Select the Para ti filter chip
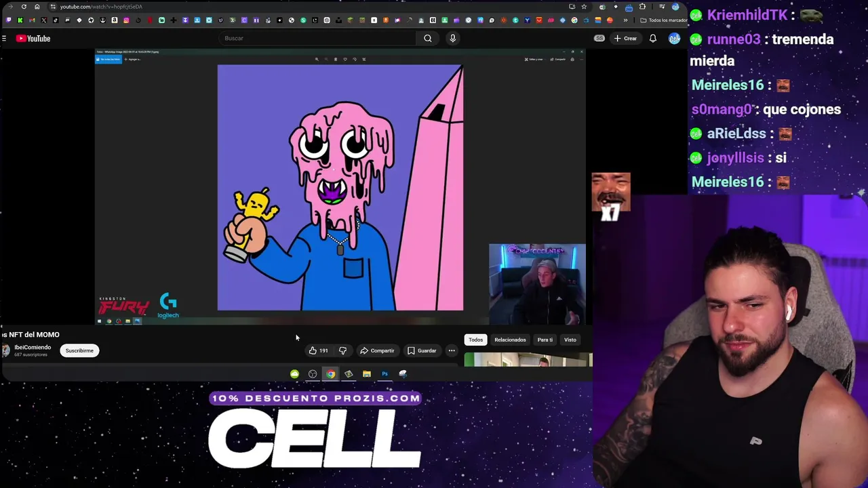The height and width of the screenshot is (488, 868). tap(545, 340)
